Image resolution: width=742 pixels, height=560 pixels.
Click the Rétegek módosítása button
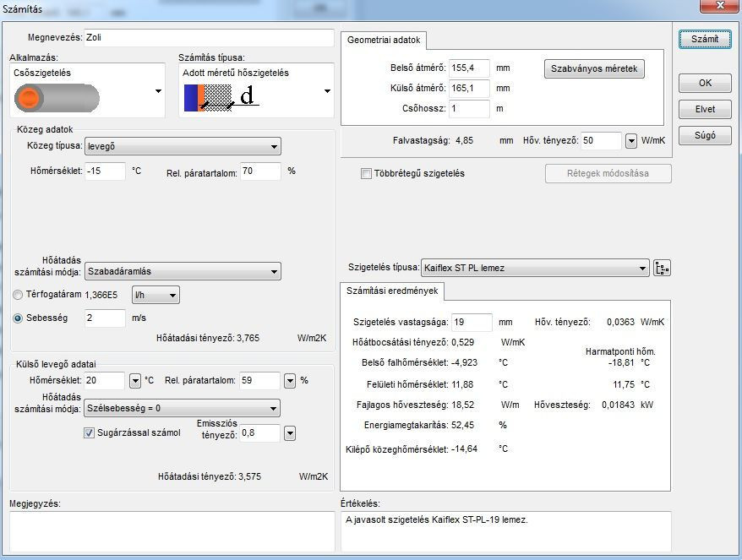point(608,174)
